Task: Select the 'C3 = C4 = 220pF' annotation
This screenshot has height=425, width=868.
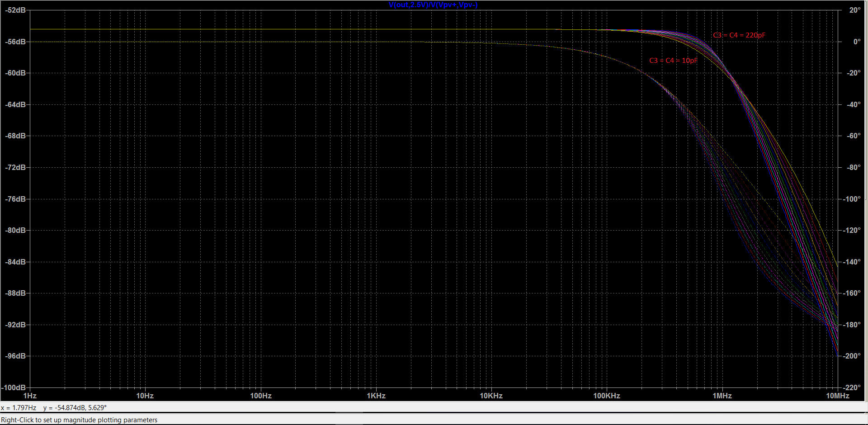Action: point(739,35)
